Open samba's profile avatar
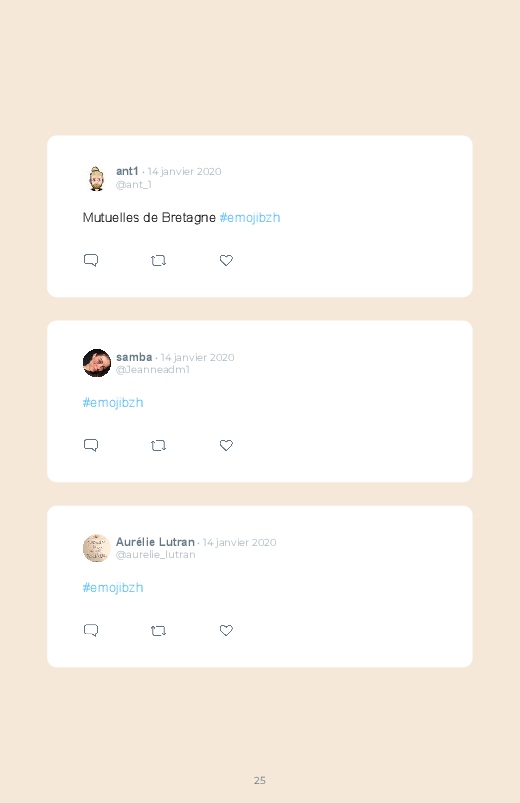The height and width of the screenshot is (803, 520). point(97,363)
